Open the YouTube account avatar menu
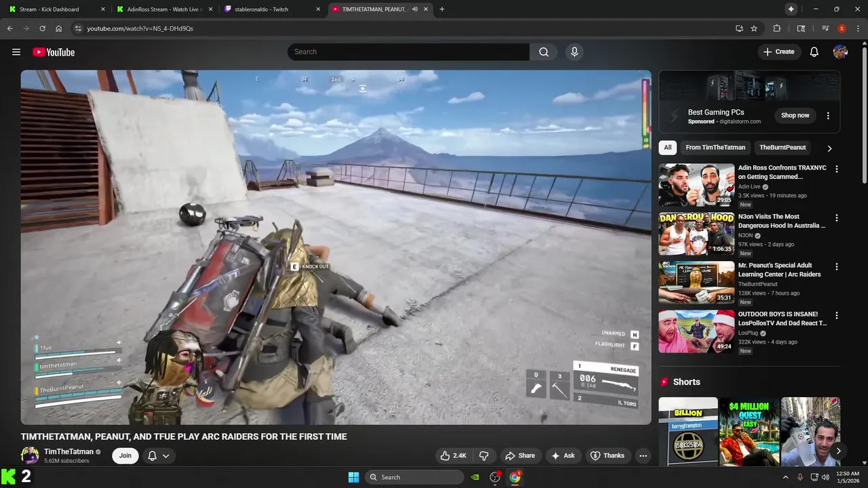This screenshot has width=868, height=488. (840, 52)
